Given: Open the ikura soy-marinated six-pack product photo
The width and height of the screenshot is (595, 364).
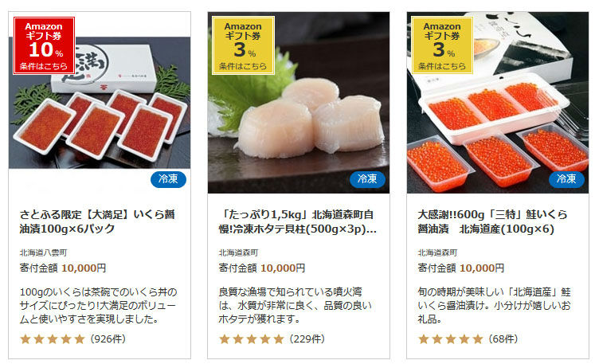Looking at the screenshot, I should tap(100, 103).
